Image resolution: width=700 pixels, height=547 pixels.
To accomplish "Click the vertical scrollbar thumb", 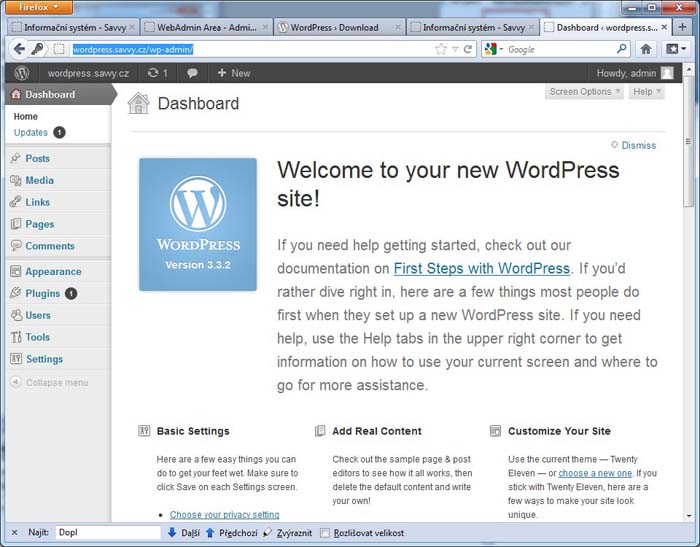I will [x=688, y=142].
